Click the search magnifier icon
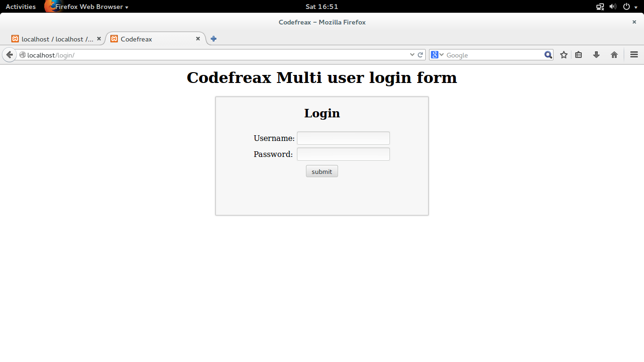The image size is (644, 362). pyautogui.click(x=548, y=55)
